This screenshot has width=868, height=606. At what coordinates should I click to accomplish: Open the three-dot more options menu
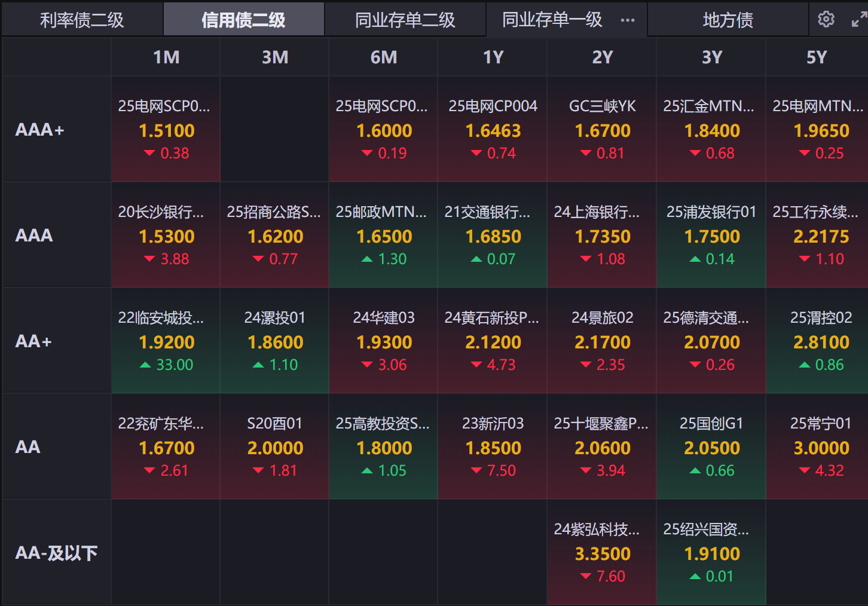628,20
